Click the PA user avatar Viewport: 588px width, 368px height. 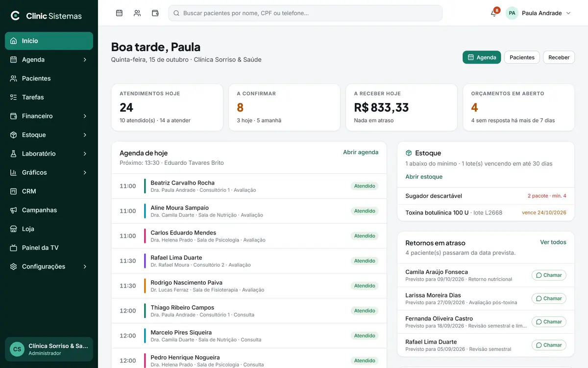click(512, 13)
